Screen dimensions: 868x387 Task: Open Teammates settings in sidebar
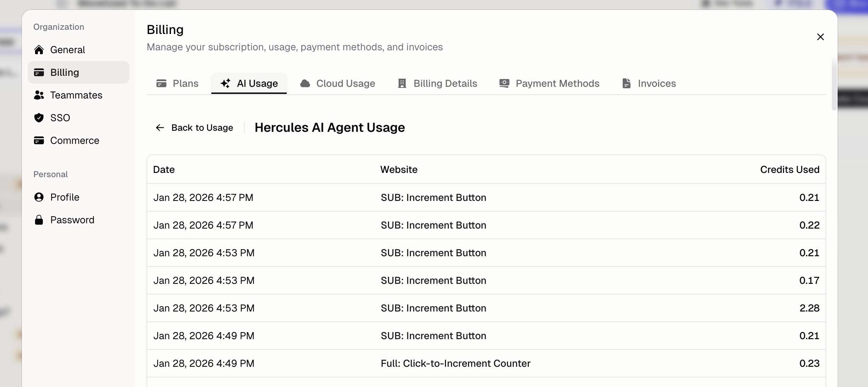click(76, 95)
